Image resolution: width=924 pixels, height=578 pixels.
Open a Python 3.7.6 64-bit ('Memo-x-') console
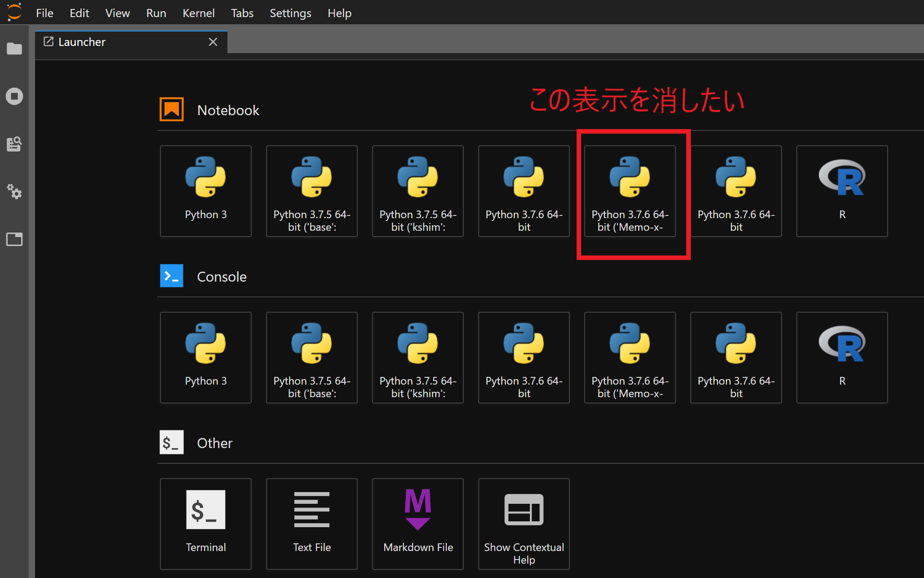[x=630, y=358]
